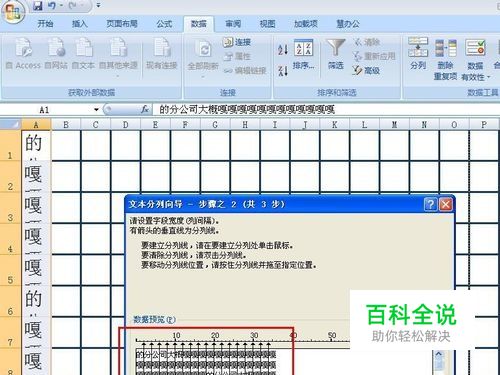Switch to 公式 tab
This screenshot has width=500, height=375.
pyautogui.click(x=164, y=24)
